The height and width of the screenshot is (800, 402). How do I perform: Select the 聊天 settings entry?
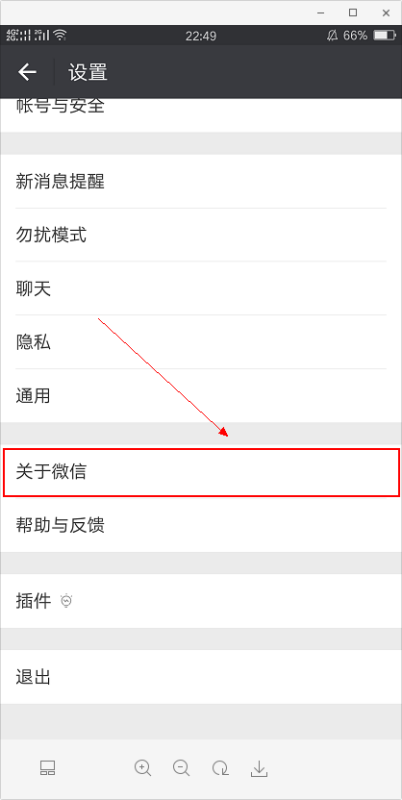[x=201, y=289]
